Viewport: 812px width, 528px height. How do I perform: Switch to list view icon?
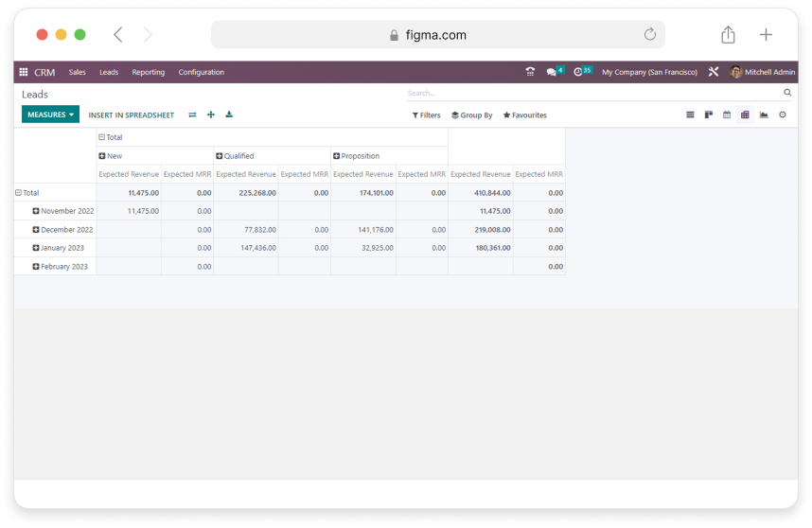(x=690, y=114)
